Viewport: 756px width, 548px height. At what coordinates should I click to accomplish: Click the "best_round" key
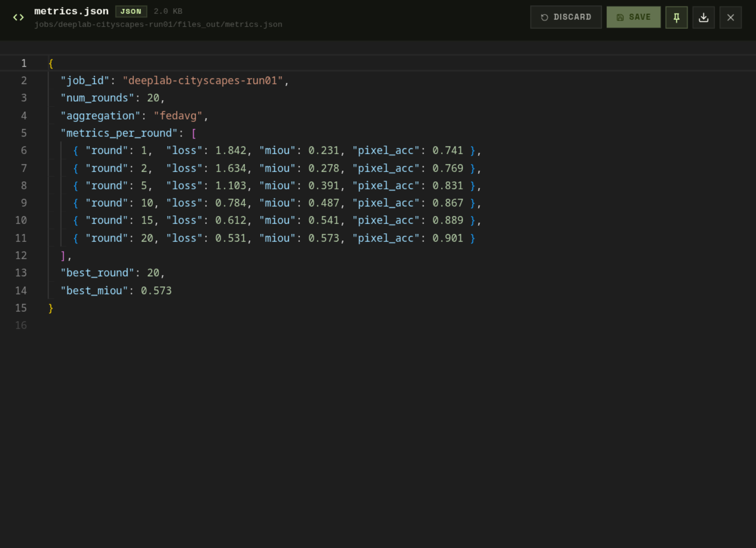click(98, 273)
